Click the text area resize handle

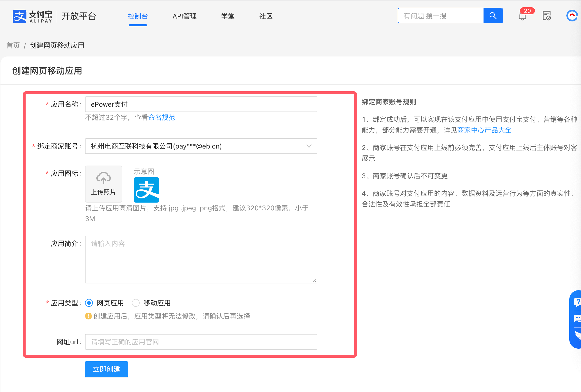pos(314,281)
